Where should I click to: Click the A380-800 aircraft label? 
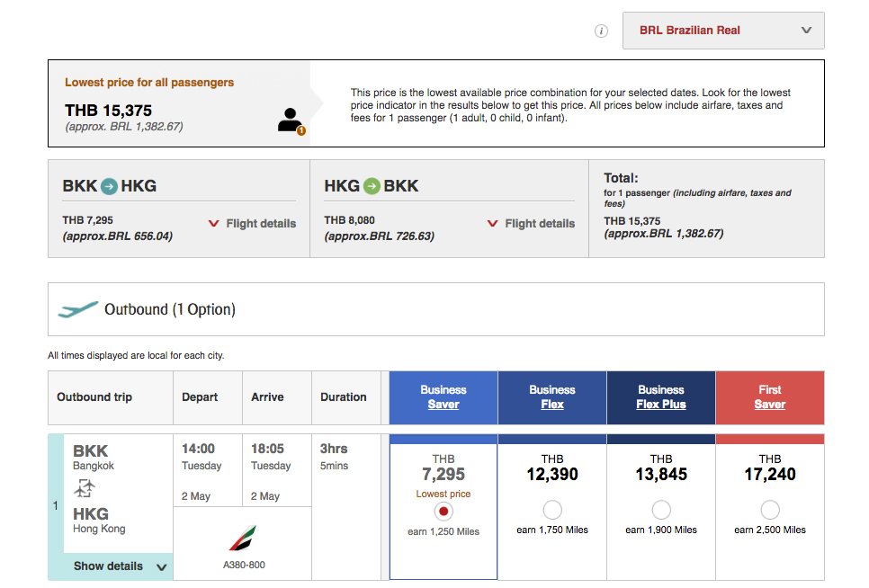(x=244, y=566)
